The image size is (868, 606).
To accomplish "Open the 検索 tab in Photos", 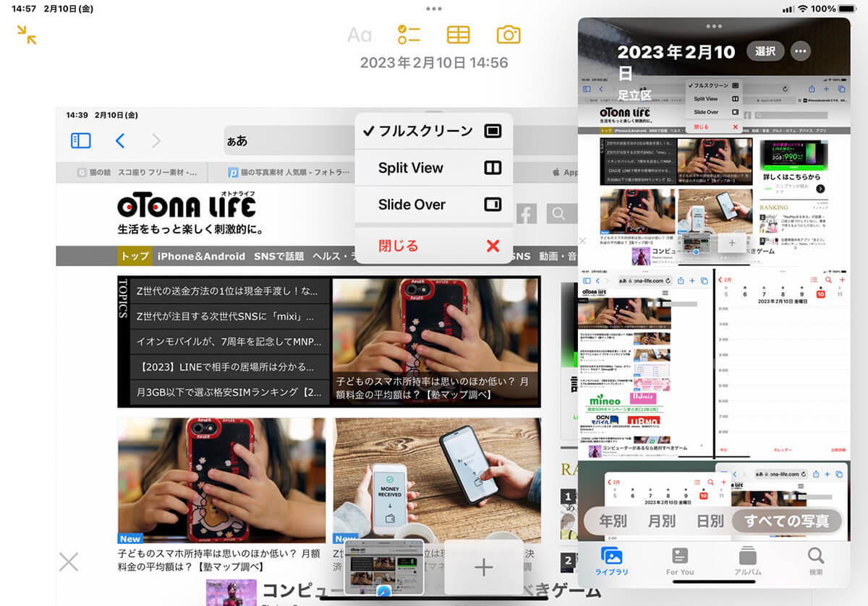I will coord(816,561).
